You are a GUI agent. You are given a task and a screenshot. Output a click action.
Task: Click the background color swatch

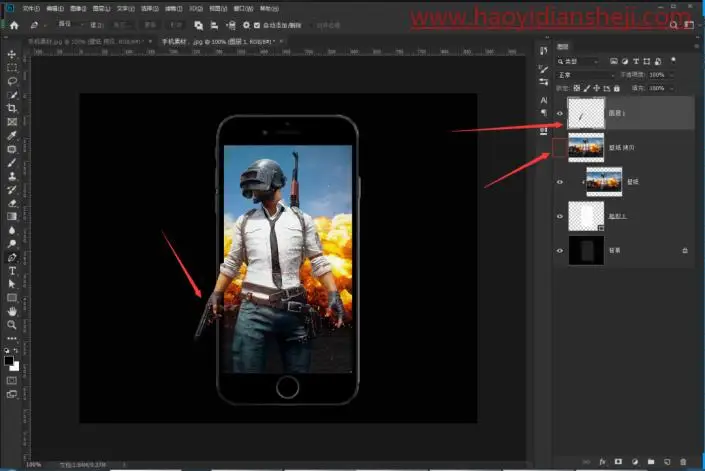tap(15, 367)
